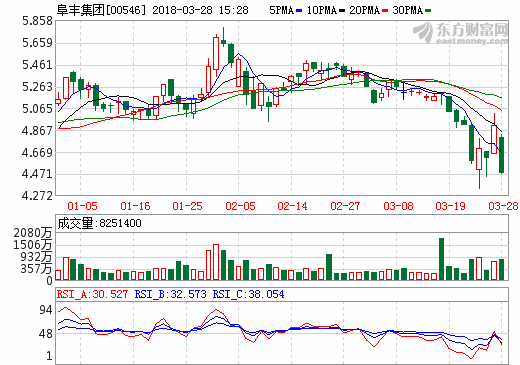The width and height of the screenshot is (520, 365).
Task: Click the 02-27 date axis label
Action: 345,206
